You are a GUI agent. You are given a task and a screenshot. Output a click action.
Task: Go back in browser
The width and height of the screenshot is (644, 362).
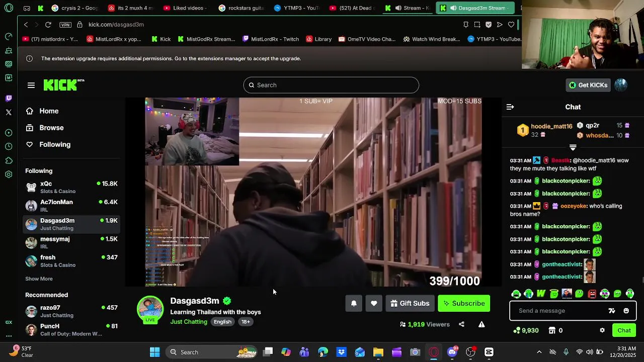pyautogui.click(x=26, y=25)
